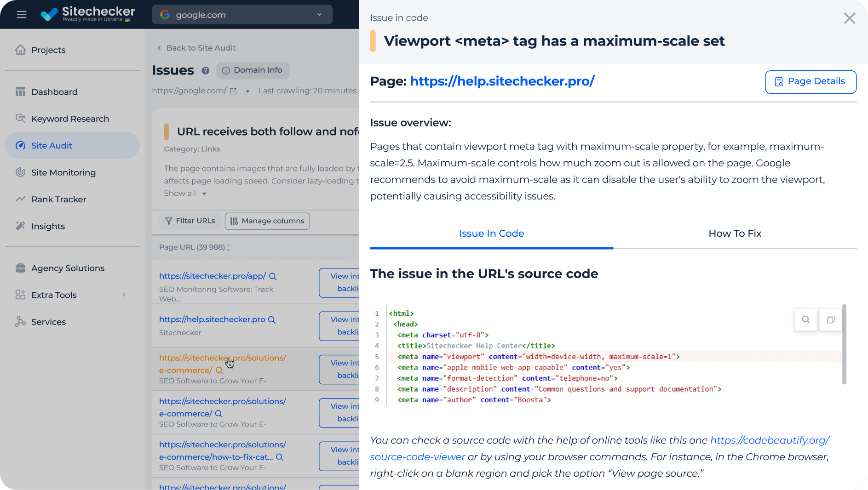Click the Google favicon in project selector

(165, 15)
